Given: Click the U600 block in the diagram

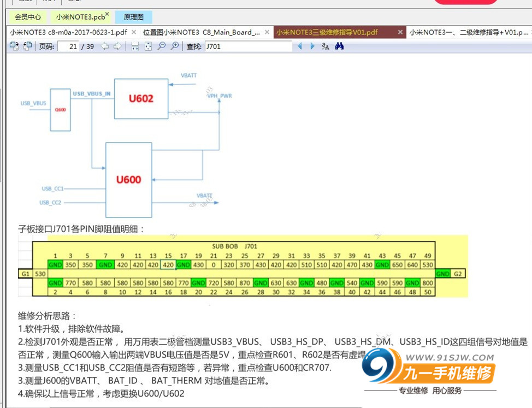Looking at the screenshot, I should coord(128,180).
